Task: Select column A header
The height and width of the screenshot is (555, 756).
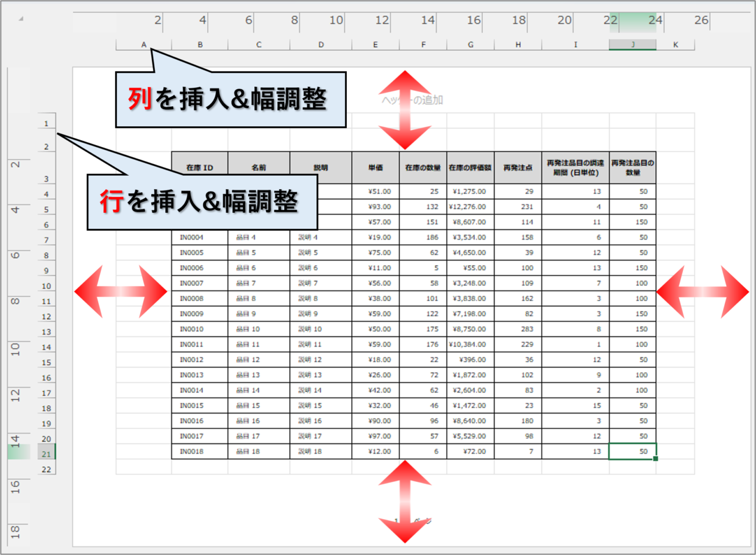Action: click(x=144, y=45)
